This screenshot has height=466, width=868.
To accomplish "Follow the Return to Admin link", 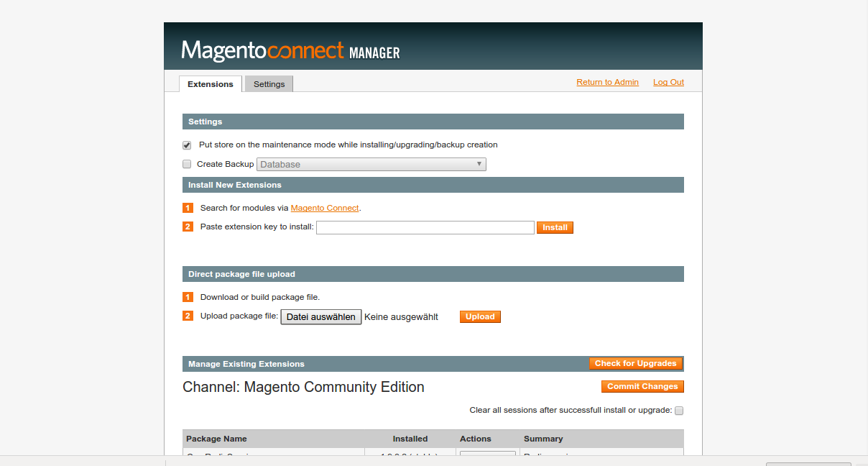I will pyautogui.click(x=607, y=82).
